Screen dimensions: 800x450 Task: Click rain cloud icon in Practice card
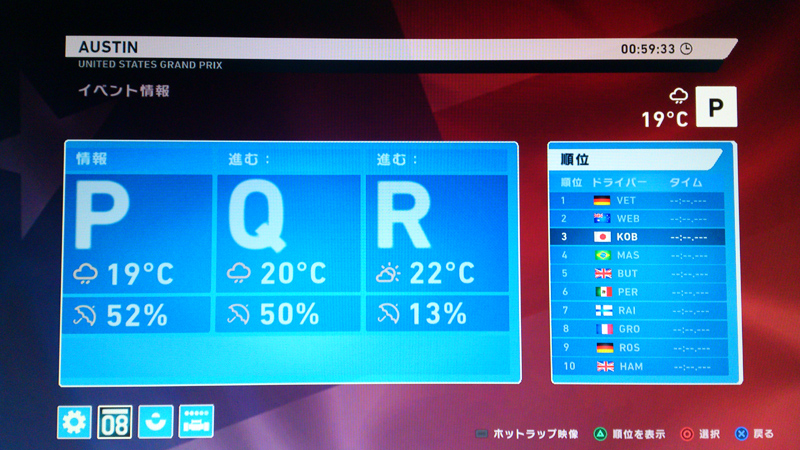tap(85, 274)
